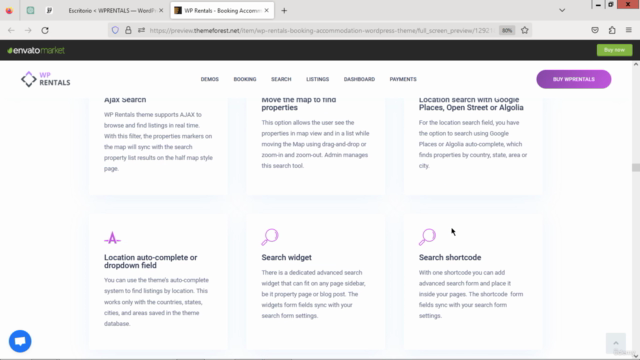The image size is (640, 360).
Task: Open the tracking protection shield
Action: click(115, 30)
